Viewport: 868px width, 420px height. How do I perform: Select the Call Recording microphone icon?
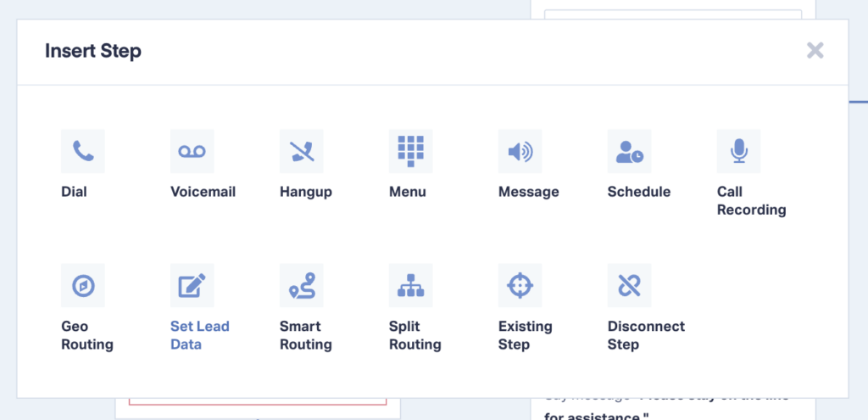click(738, 151)
